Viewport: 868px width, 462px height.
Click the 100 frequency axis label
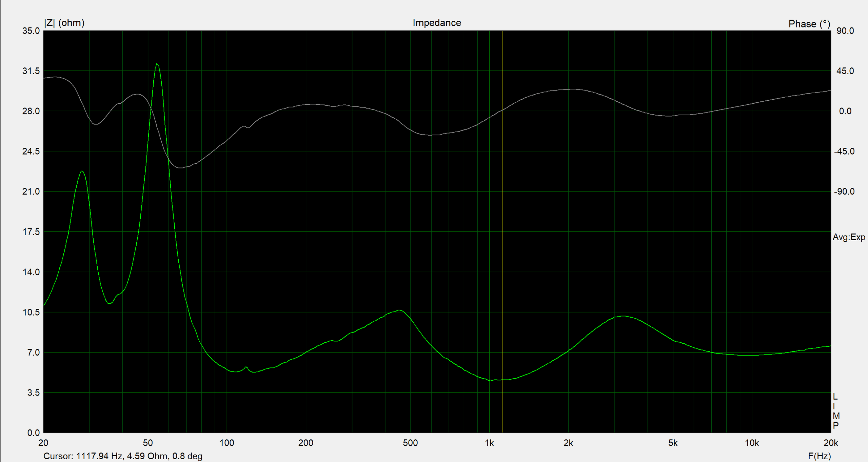pyautogui.click(x=226, y=443)
